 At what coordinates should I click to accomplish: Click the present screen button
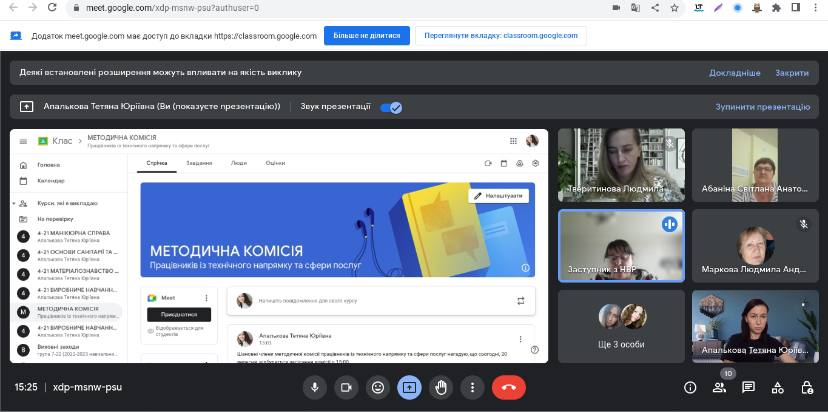pos(409,388)
